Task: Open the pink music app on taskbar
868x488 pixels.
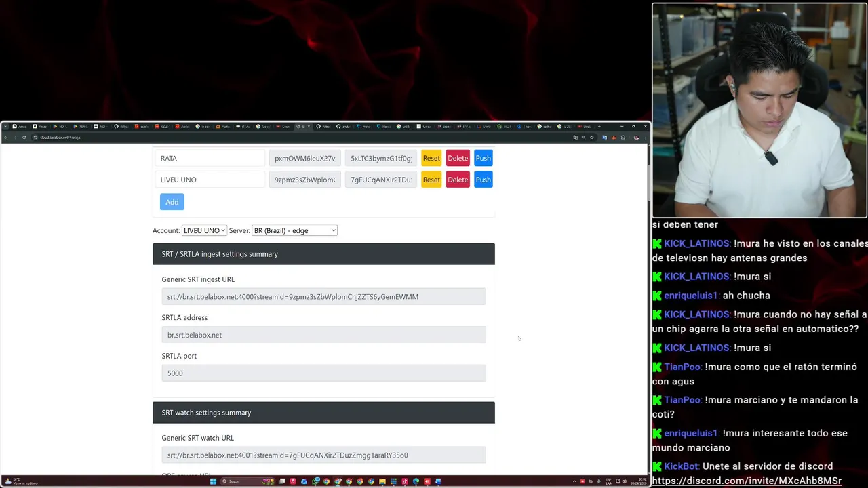Action: pyautogui.click(x=293, y=481)
